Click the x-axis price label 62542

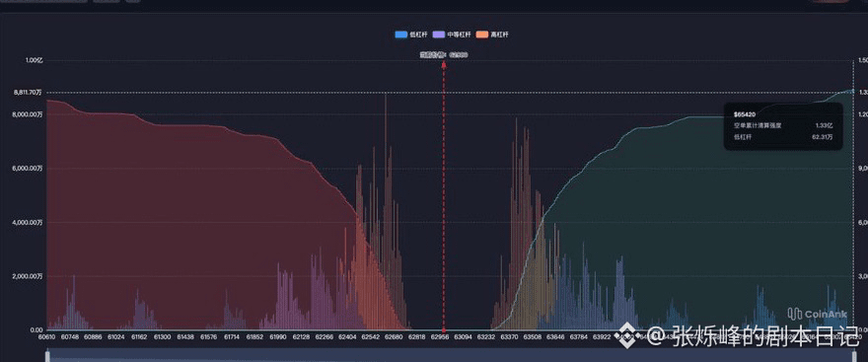coord(370,337)
